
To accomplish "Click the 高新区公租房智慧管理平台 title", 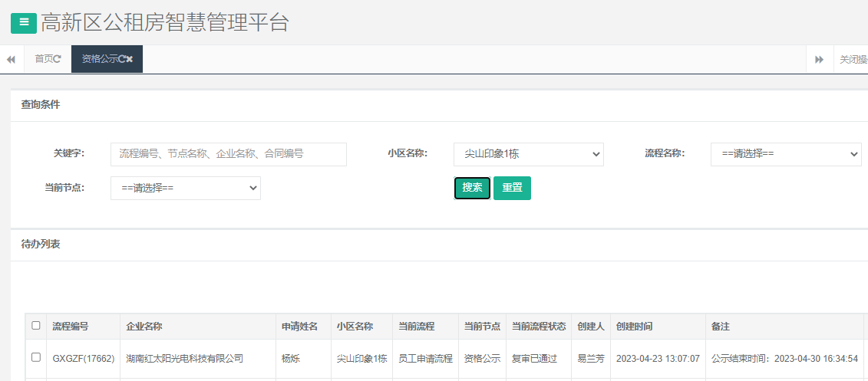I will click(x=164, y=23).
